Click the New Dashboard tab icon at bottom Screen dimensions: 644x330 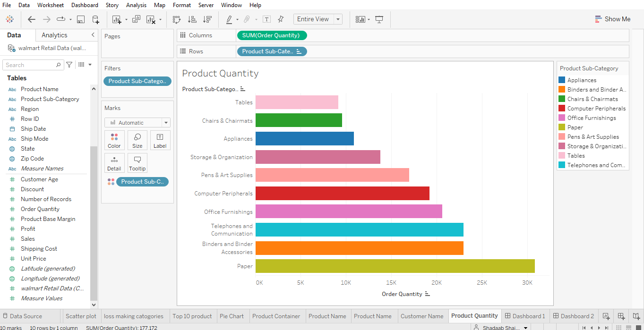tap(621, 316)
